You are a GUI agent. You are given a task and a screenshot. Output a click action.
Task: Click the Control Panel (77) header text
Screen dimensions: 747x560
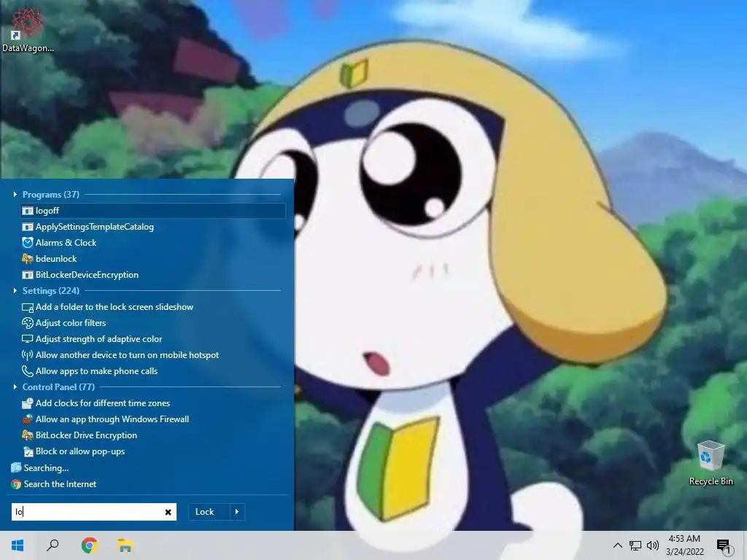tap(58, 386)
